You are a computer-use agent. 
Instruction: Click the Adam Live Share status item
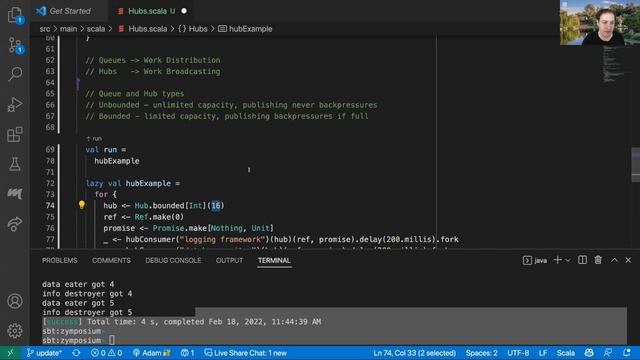tap(151, 353)
